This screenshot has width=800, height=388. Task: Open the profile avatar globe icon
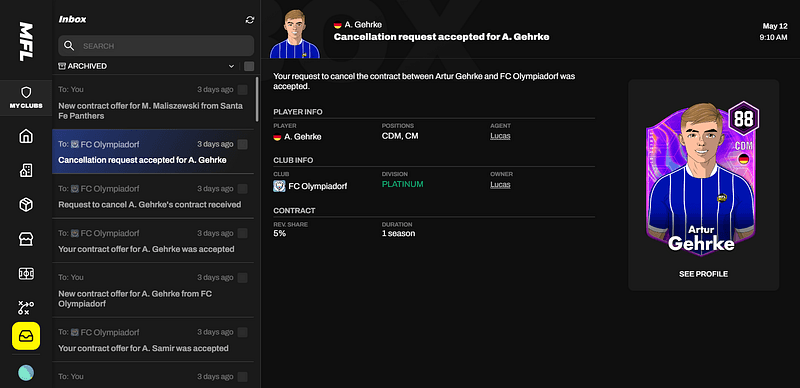click(26, 373)
